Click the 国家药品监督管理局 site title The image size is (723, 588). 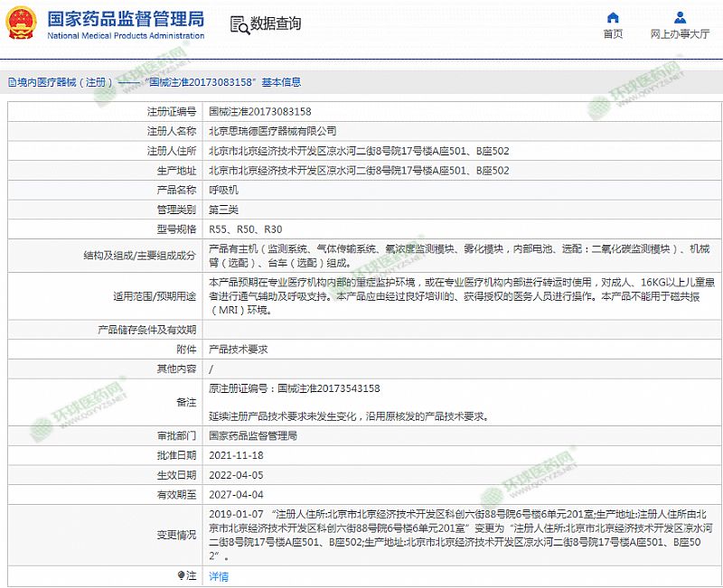[125, 18]
